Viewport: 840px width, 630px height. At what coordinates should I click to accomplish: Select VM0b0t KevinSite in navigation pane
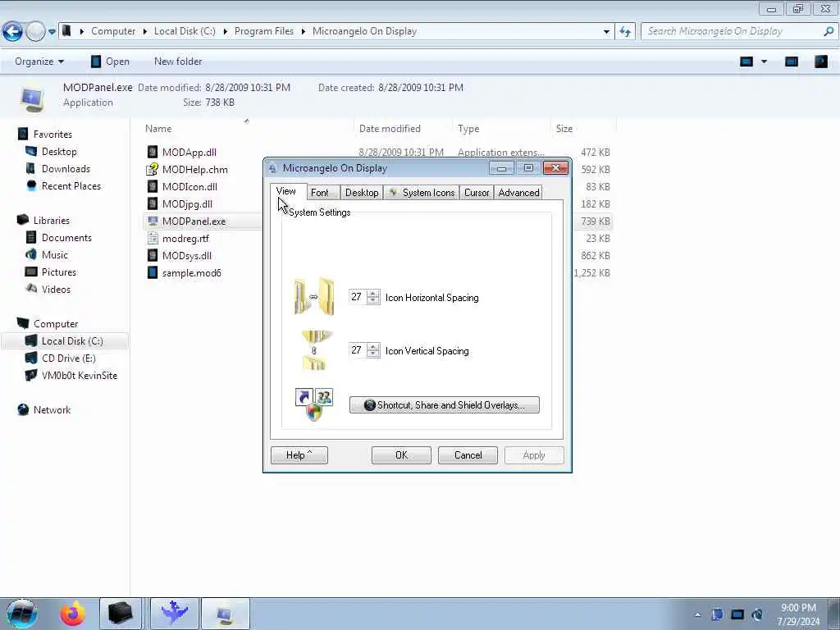click(80, 375)
